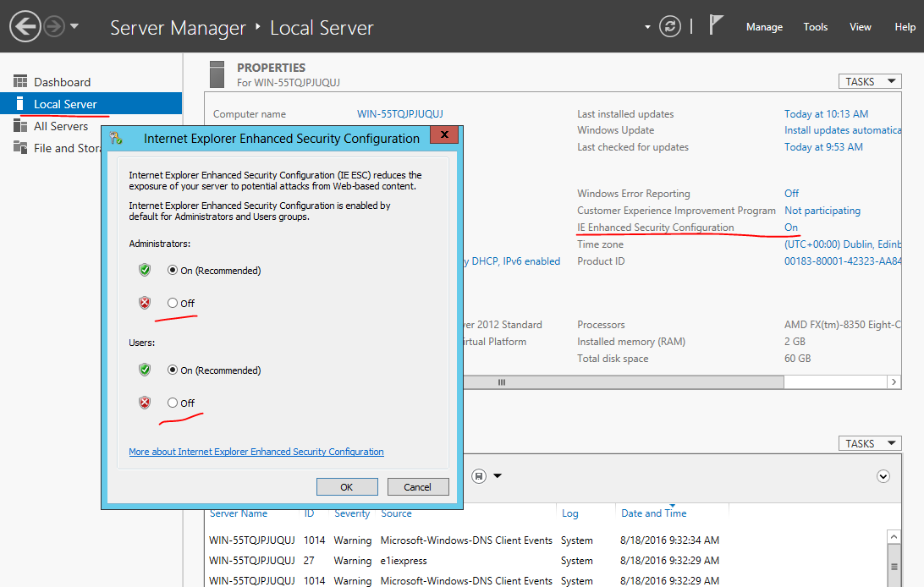The width and height of the screenshot is (924, 587).
Task: Close the IE Enhanced Security dialog
Action: coord(444,134)
